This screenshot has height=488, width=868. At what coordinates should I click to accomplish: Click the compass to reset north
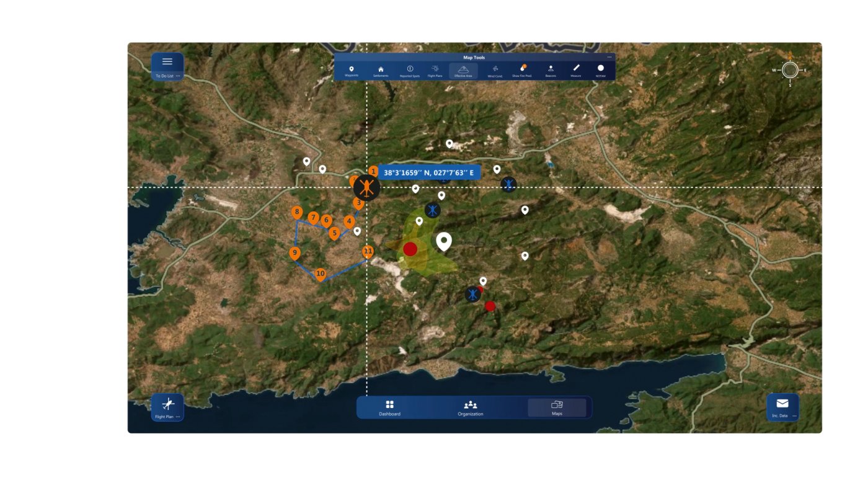point(790,70)
